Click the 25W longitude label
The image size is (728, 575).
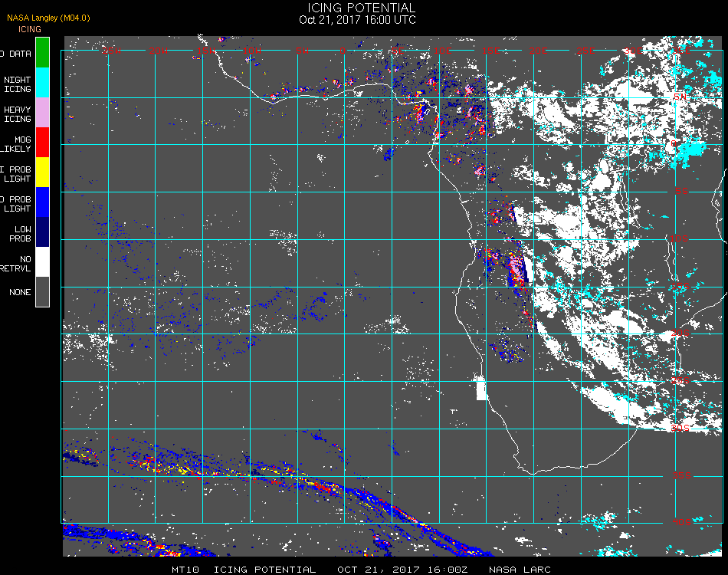click(x=111, y=51)
